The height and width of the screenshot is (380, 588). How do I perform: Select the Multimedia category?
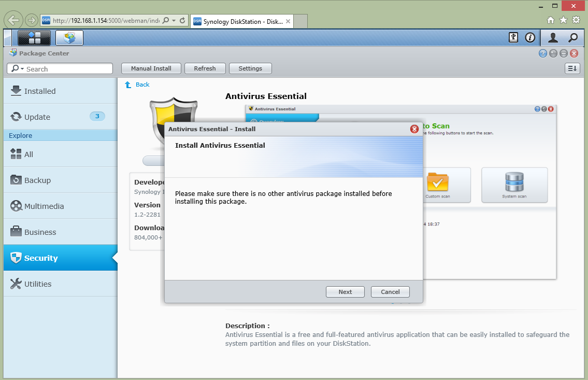(x=61, y=206)
